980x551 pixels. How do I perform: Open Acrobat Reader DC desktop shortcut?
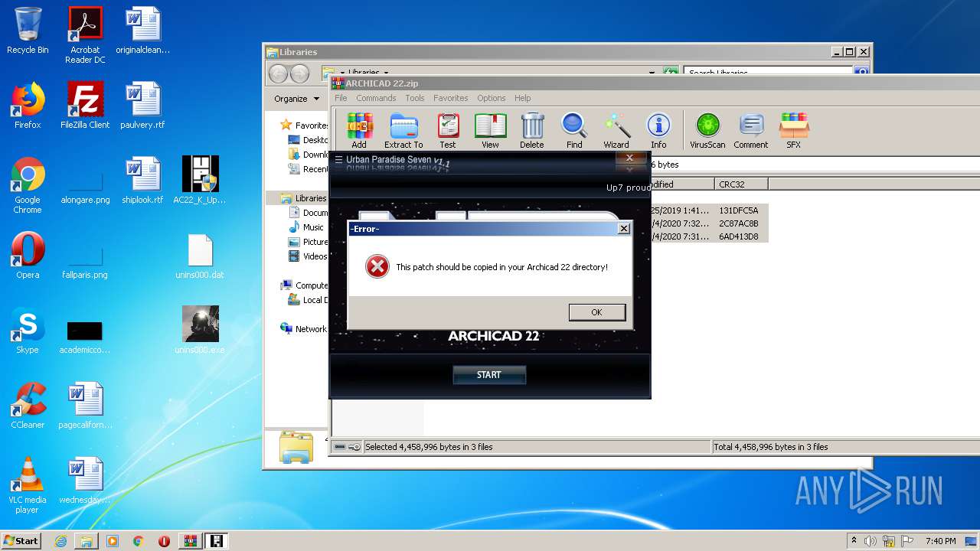85,35
